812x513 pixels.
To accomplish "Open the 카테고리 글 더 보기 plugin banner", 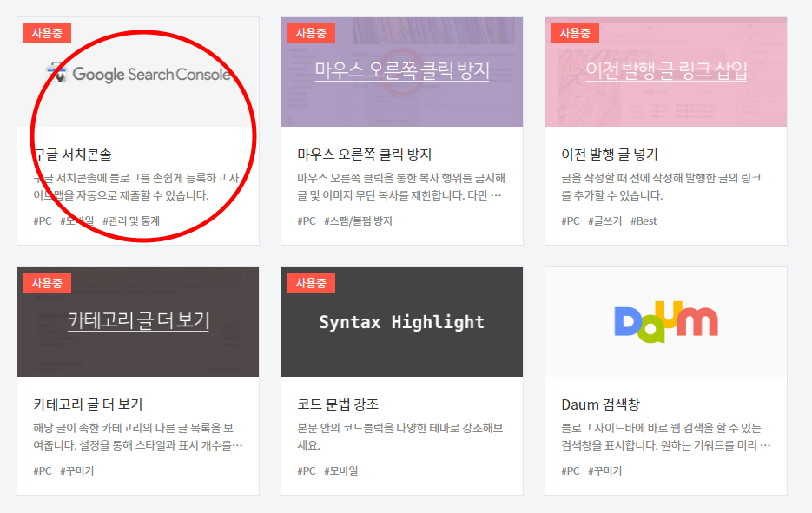I will (x=137, y=322).
